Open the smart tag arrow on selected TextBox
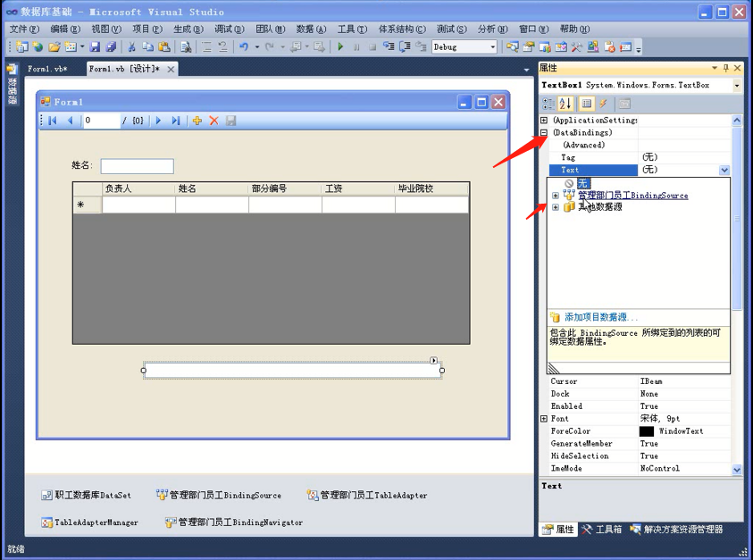This screenshot has width=753, height=560. pos(433,360)
